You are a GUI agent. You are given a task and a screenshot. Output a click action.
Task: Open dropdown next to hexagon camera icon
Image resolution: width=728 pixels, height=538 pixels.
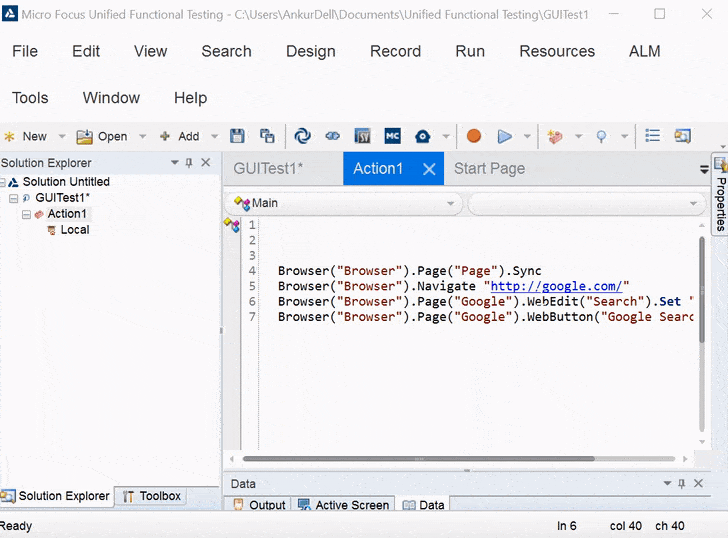pos(446,136)
